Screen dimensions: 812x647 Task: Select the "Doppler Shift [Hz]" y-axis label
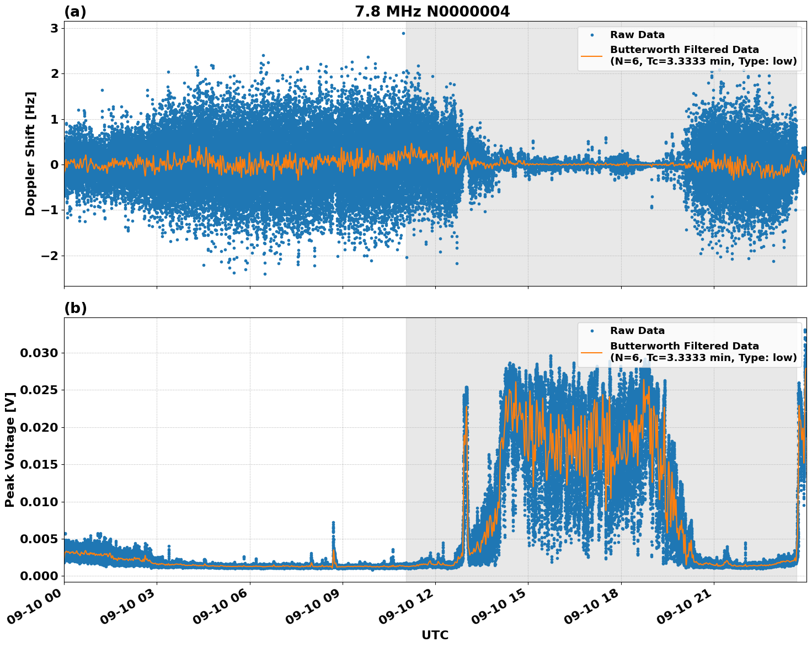coord(30,153)
